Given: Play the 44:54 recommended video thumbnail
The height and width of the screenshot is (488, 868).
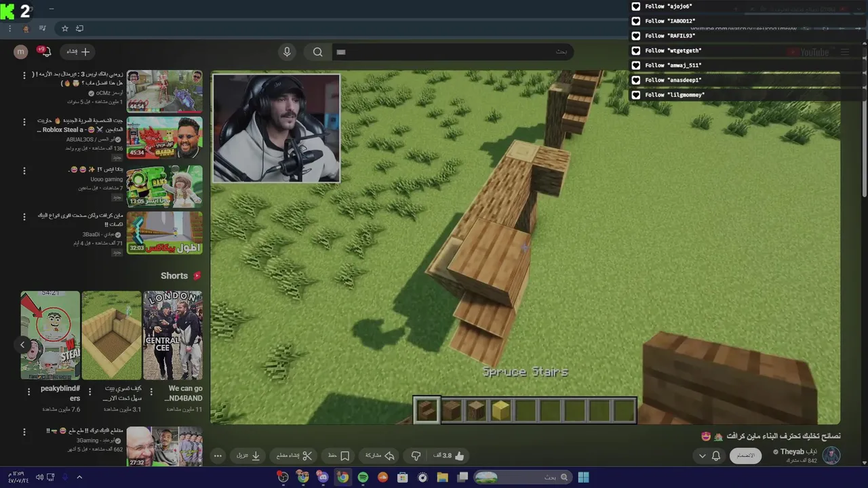Looking at the screenshot, I should pos(165,91).
